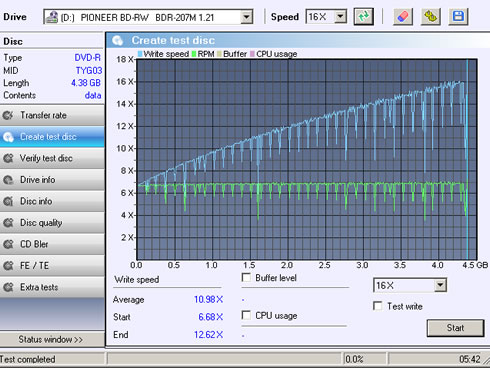Click the light blue Write speed legend swatch
The image size is (490, 368).
pyautogui.click(x=140, y=54)
